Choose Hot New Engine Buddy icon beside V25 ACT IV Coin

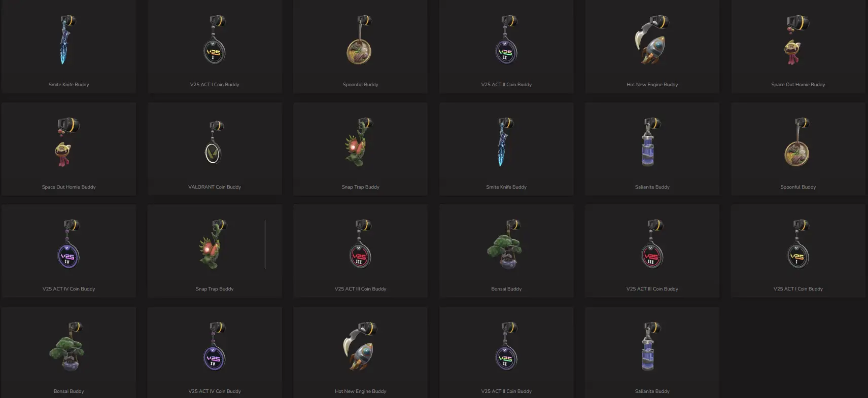[360, 347]
